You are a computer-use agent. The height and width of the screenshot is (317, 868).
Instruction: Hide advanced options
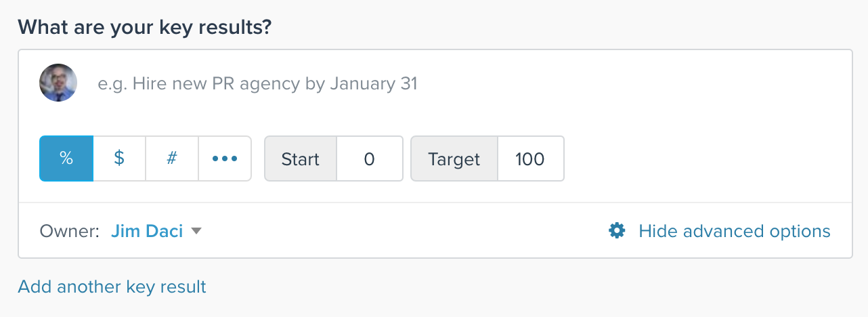click(x=735, y=231)
